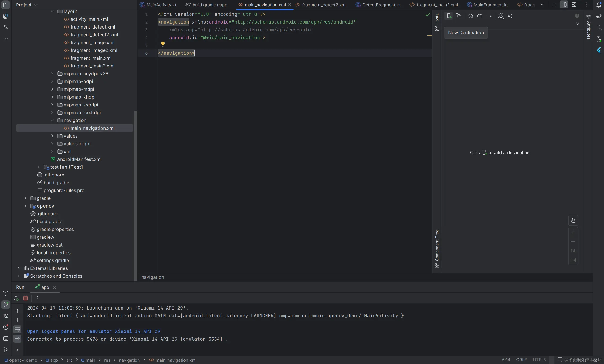Click the intention lightbulb in editor
Viewport: 604px width, 364px height.
163,44
